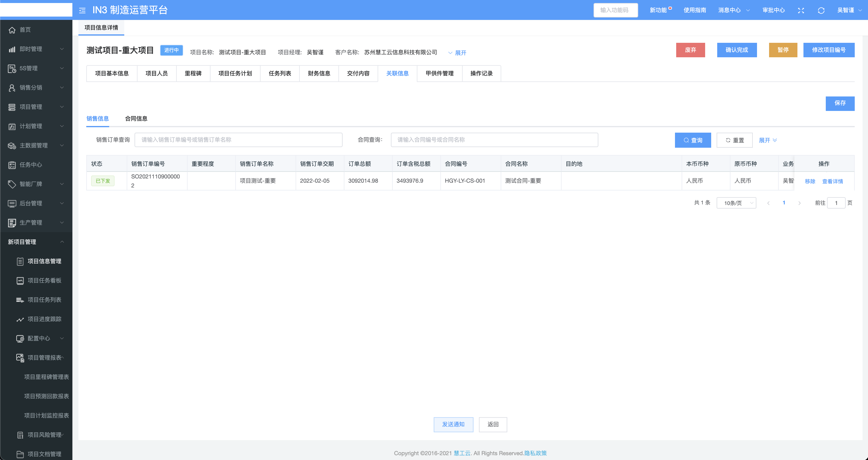This screenshot has width=868, height=460.
Task: Click 查看详情 link in table row
Action: [832, 181]
